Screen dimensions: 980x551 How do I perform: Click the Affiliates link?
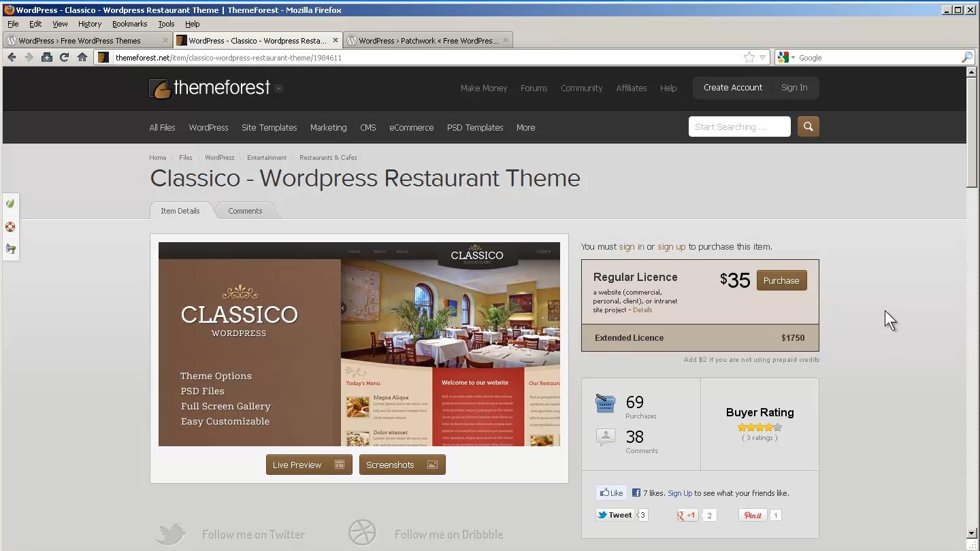point(632,88)
